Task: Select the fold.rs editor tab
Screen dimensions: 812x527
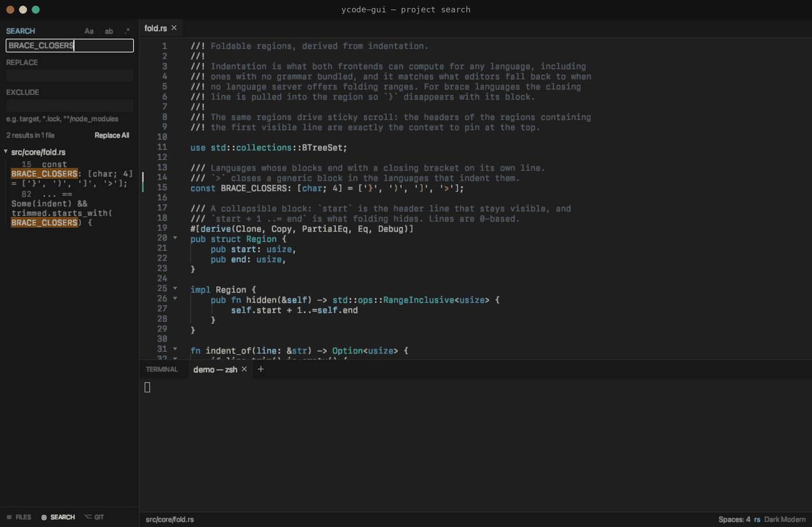Action: 155,28
